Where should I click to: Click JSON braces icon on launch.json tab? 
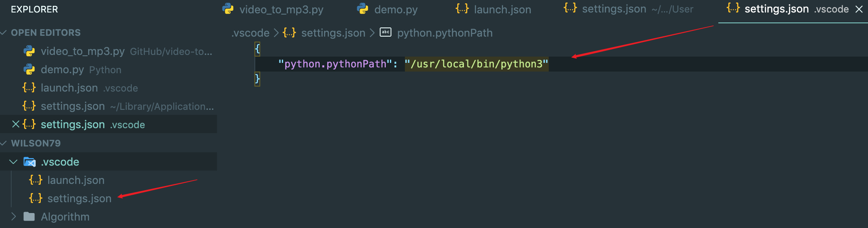click(462, 9)
